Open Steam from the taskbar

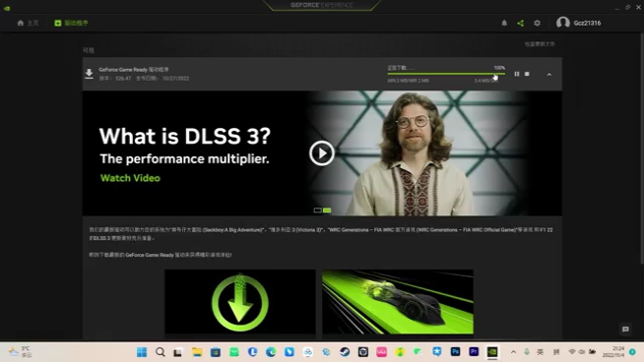345,352
